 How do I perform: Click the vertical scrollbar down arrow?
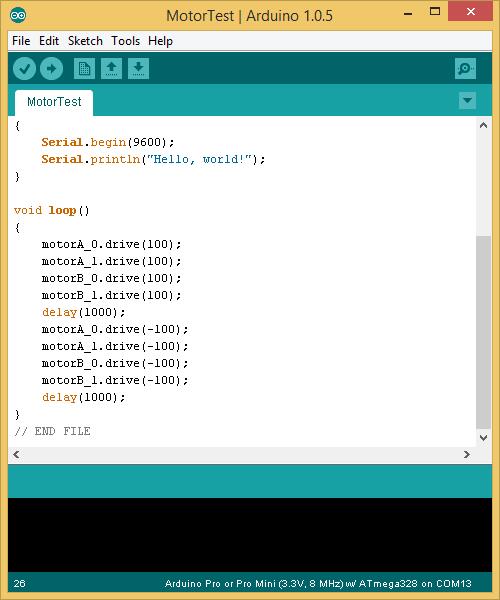(x=484, y=438)
